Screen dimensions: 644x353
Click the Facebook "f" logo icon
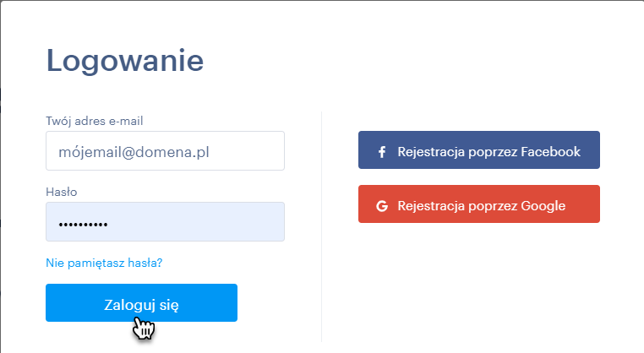(382, 152)
